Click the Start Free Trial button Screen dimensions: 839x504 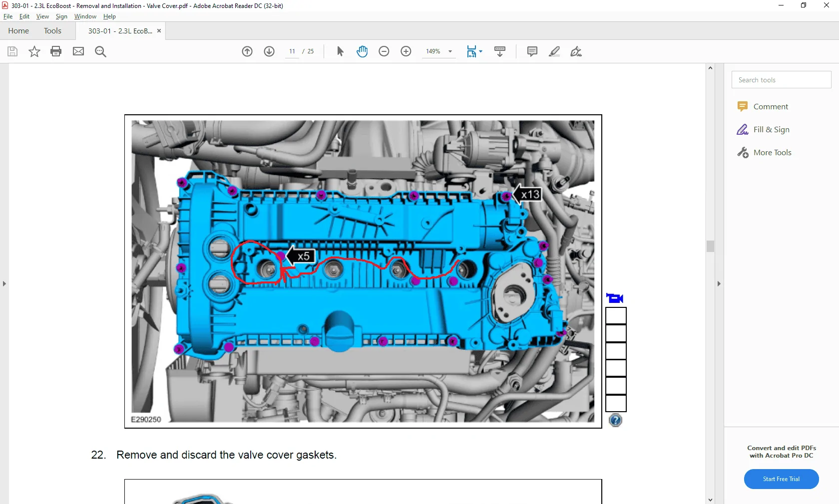point(781,479)
